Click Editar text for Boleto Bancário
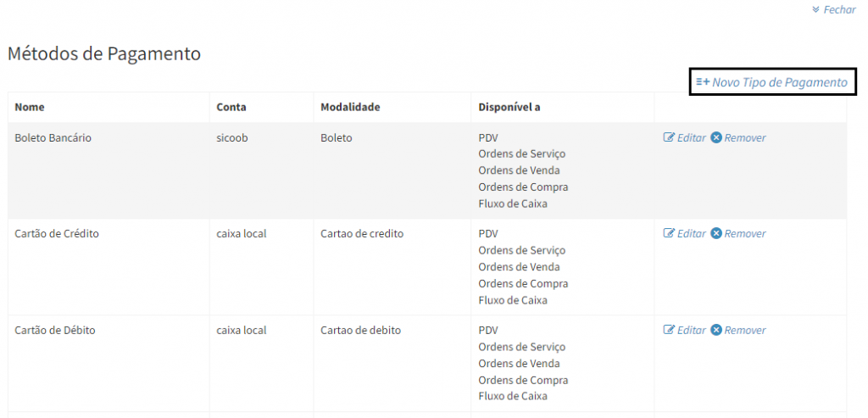This screenshot has width=868, height=418. tap(691, 137)
